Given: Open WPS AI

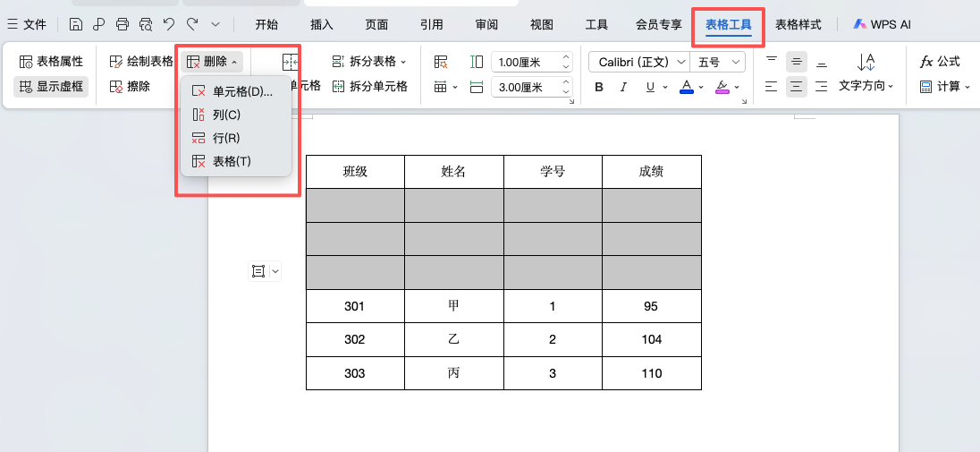Looking at the screenshot, I should pos(883,24).
